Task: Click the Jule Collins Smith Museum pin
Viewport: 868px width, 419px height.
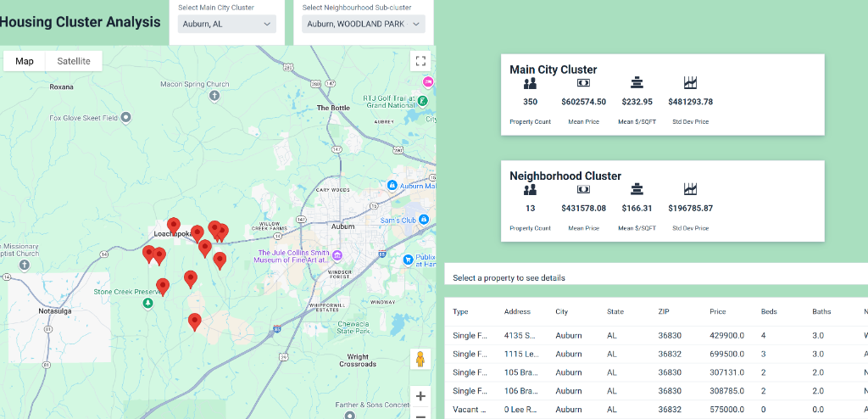Action: 337,256
